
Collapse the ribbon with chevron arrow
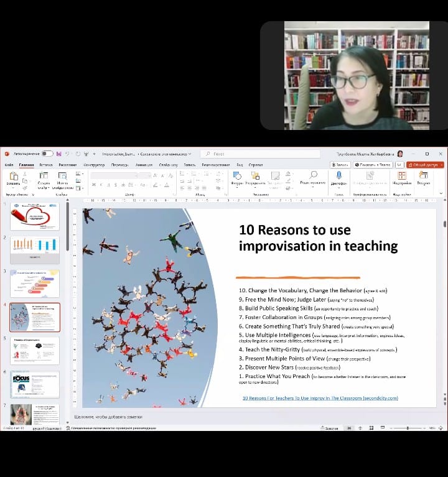click(441, 193)
